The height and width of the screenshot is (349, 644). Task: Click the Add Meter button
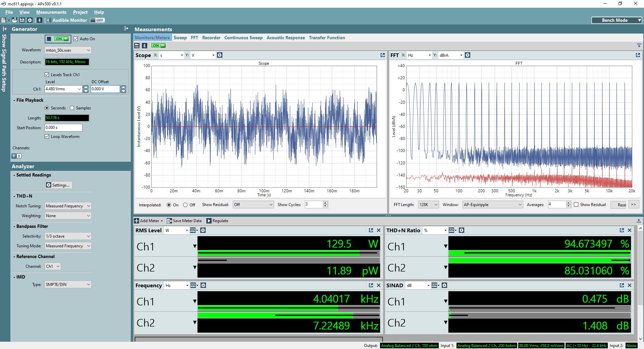coord(148,221)
